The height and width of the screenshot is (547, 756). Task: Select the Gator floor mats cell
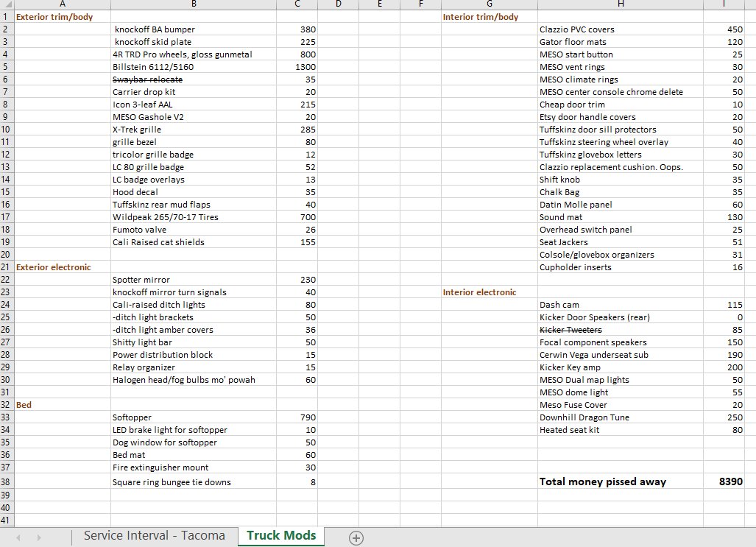621,42
